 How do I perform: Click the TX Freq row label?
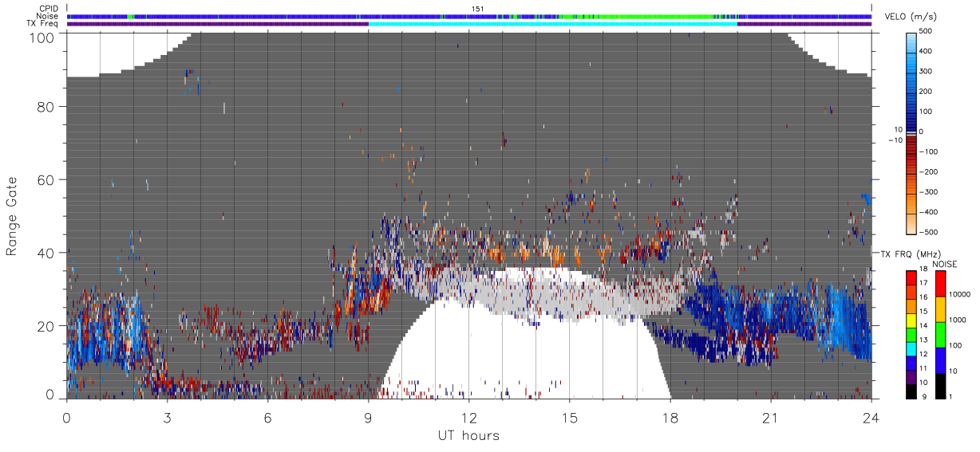point(43,24)
